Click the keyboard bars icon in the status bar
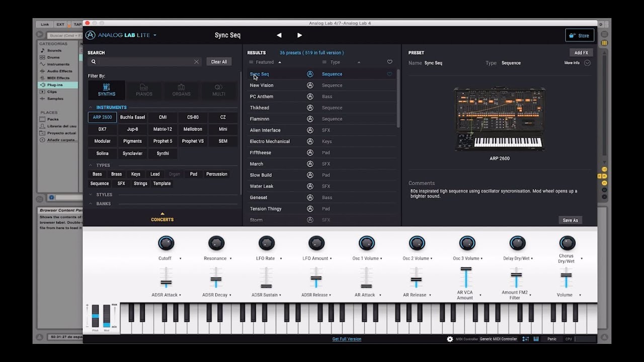 click(536, 339)
